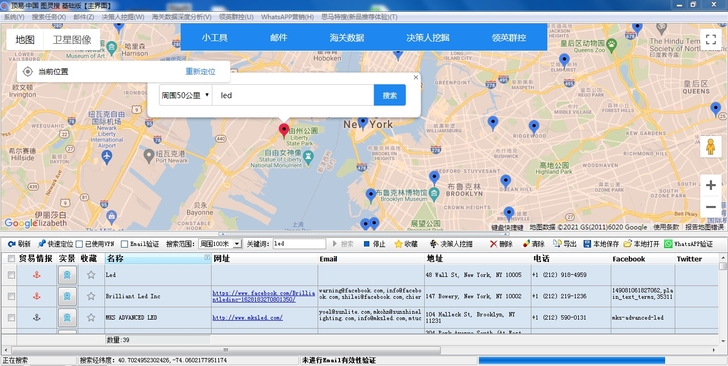Viewport: 728px width, 366px height.
Task: Click the 刷新 refresh icon
Action: coord(12,244)
